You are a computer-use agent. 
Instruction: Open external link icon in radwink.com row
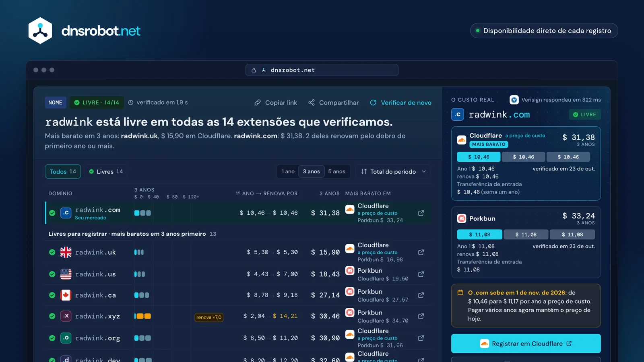click(421, 213)
